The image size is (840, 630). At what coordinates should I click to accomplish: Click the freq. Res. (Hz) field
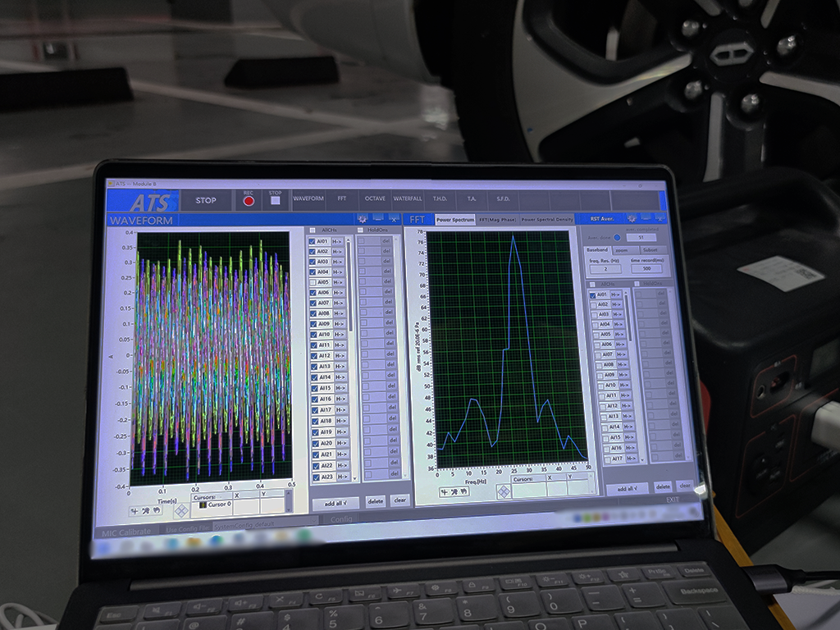605,269
